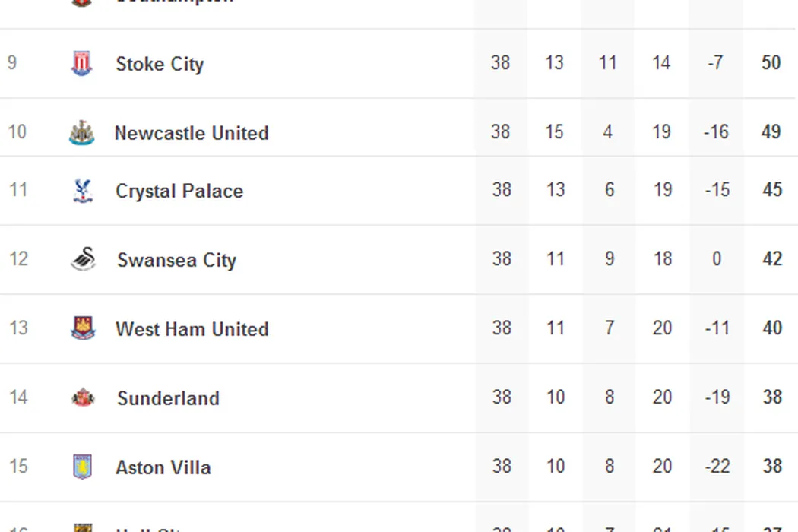Click the Sunderland club crest

pyautogui.click(x=83, y=398)
